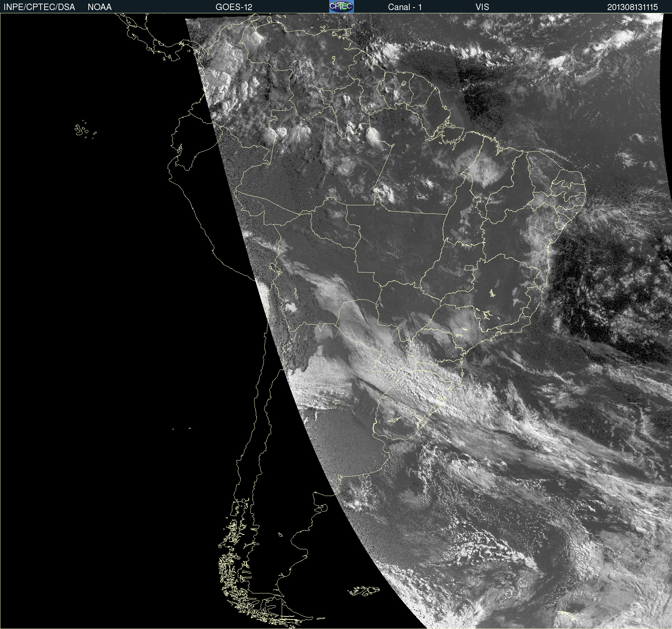Click the INPE/CPTEC/DSA header text
Image resolution: width=672 pixels, height=629 pixels.
coord(39,7)
